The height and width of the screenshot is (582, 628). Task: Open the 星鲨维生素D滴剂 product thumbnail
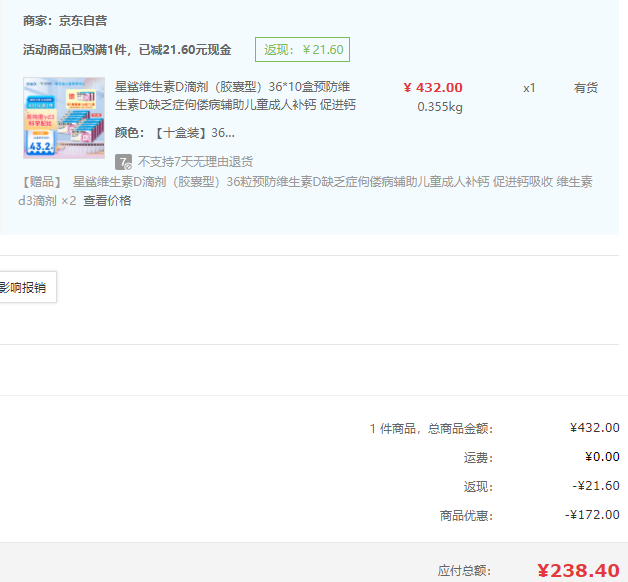(x=64, y=118)
